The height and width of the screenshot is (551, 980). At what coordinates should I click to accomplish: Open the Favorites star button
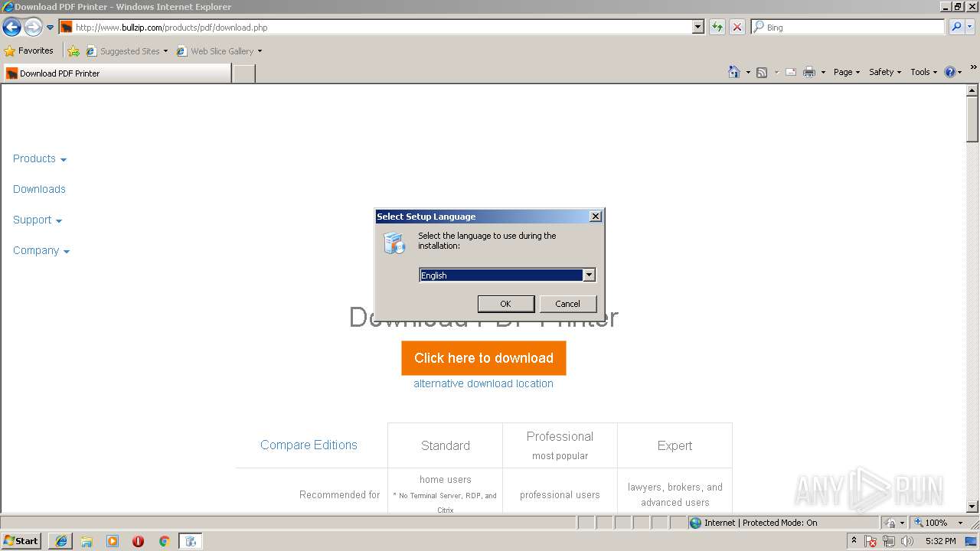[x=29, y=51]
